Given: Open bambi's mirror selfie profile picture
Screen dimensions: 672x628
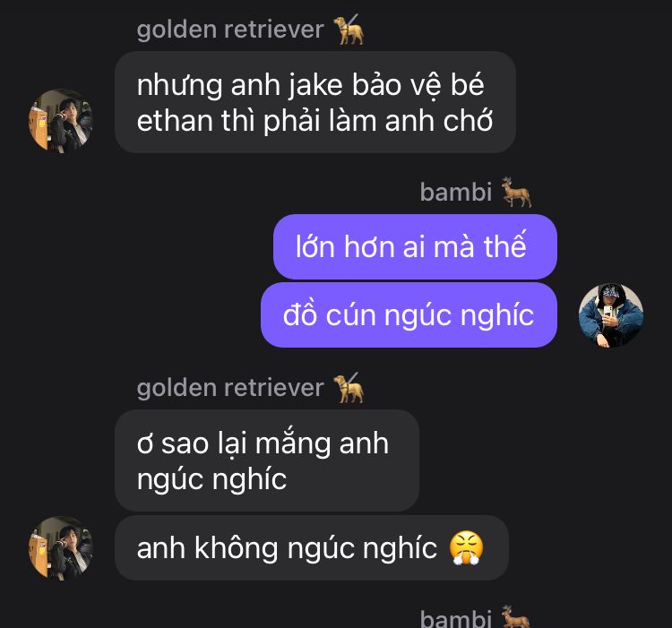Looking at the screenshot, I should click(611, 314).
